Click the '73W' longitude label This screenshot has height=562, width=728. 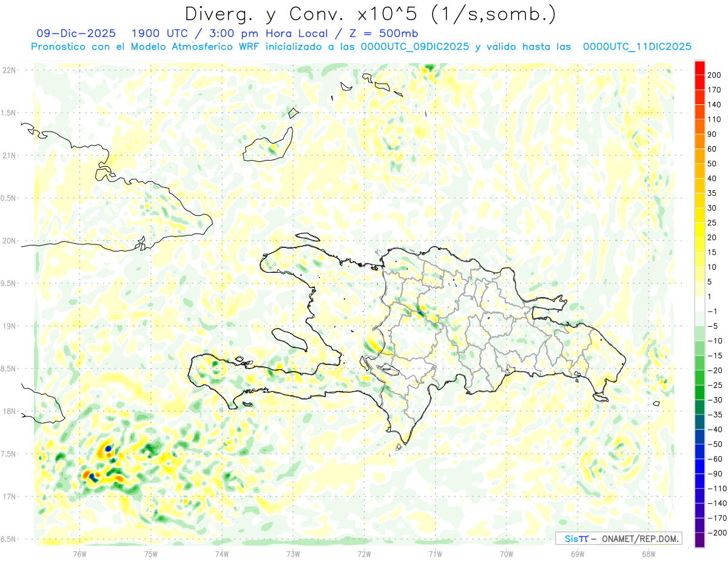coord(293,554)
